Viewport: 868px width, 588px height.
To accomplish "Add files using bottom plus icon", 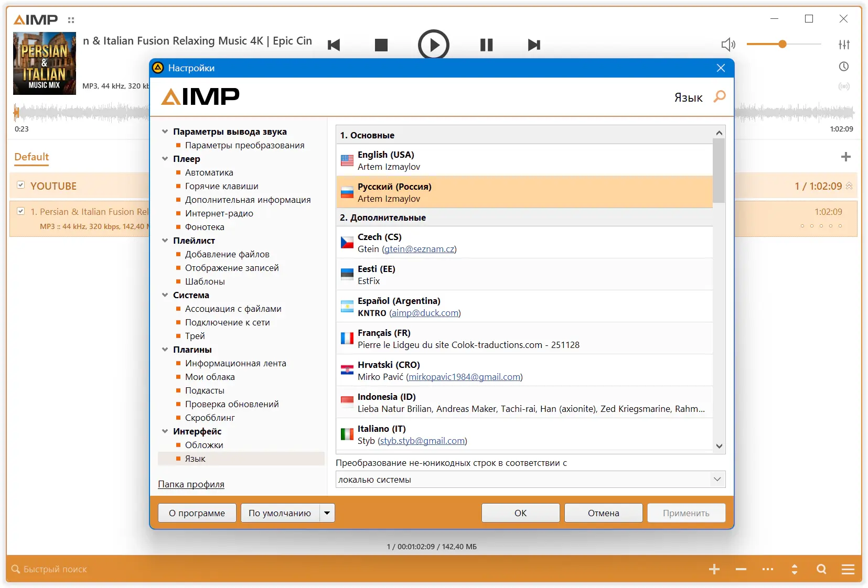I will point(714,569).
